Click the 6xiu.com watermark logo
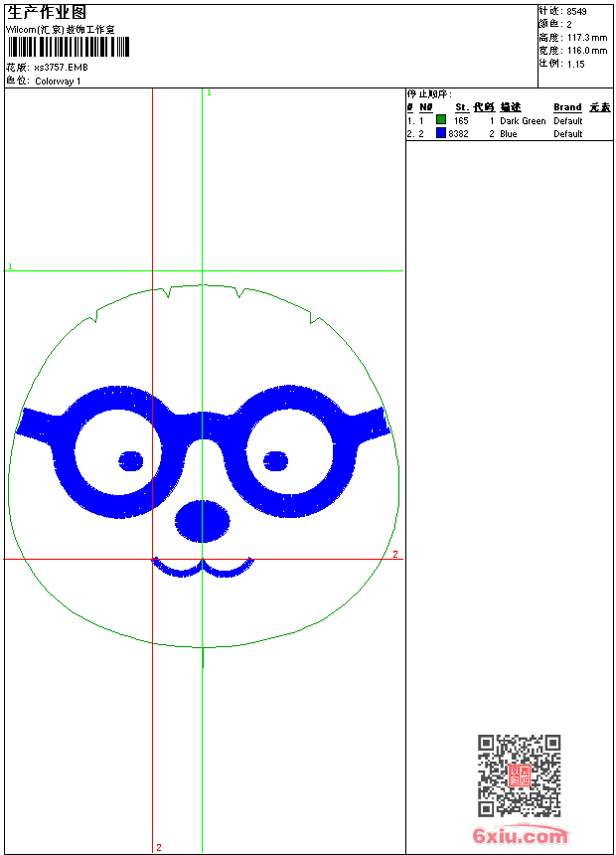 coord(520,836)
